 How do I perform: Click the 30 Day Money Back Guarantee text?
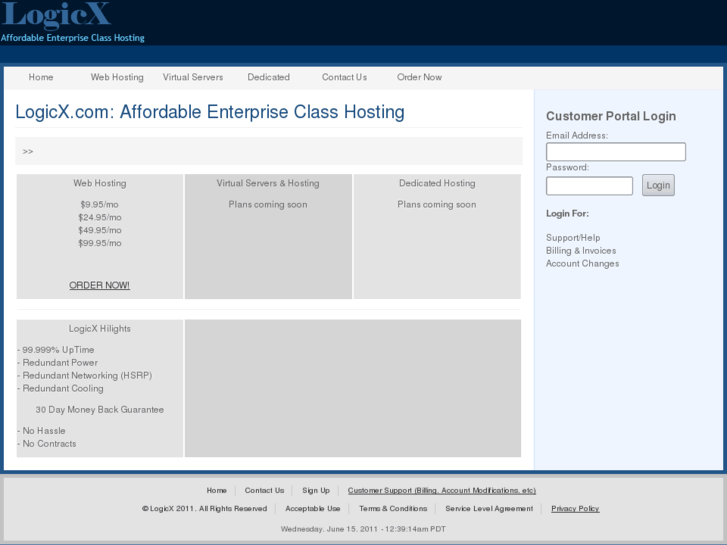click(100, 410)
